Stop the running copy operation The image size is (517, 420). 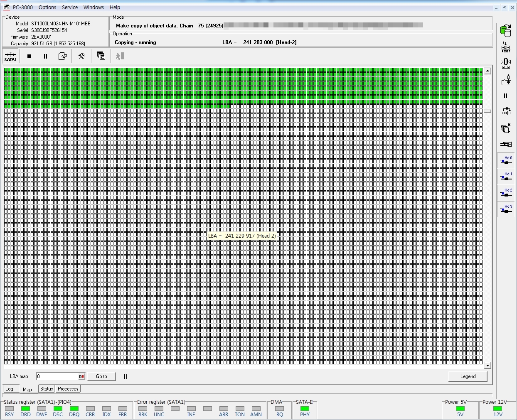point(29,56)
